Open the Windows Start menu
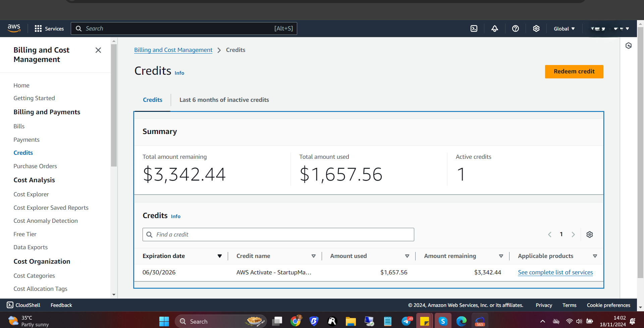 (164, 321)
